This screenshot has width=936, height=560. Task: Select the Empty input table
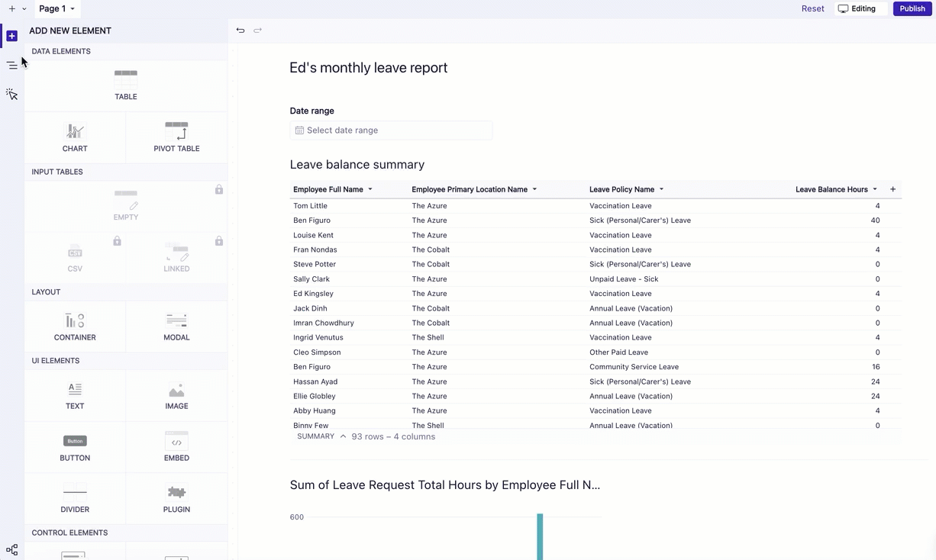(x=126, y=205)
